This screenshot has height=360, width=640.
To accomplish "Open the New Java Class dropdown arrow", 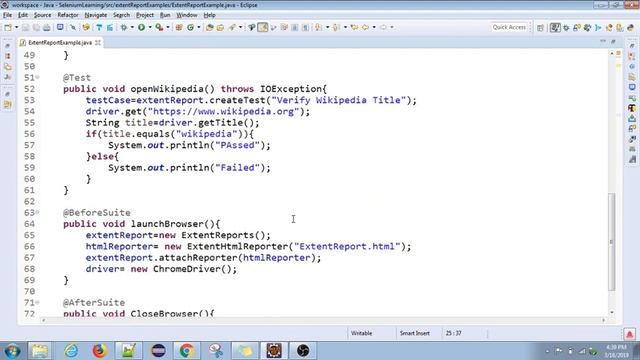I will coord(199,27).
